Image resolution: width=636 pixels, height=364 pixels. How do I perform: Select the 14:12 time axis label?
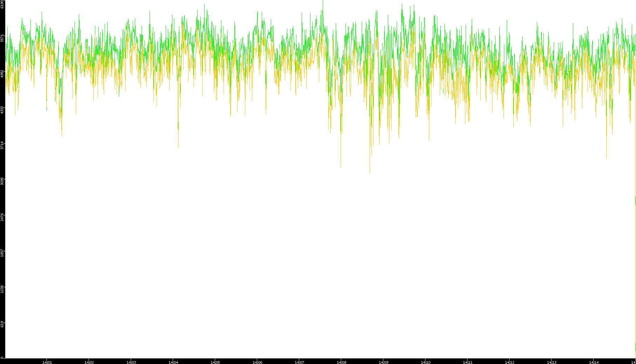point(510,362)
